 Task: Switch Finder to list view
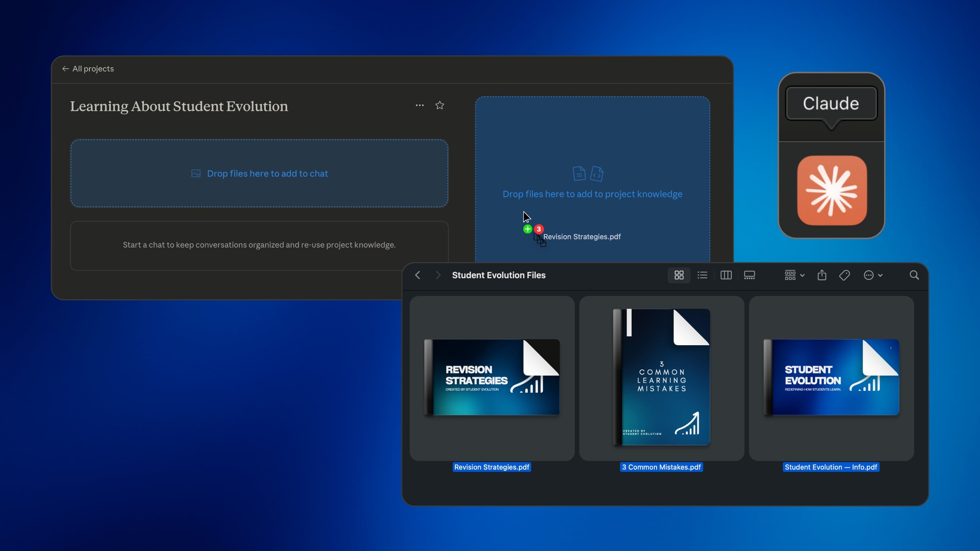(x=702, y=275)
